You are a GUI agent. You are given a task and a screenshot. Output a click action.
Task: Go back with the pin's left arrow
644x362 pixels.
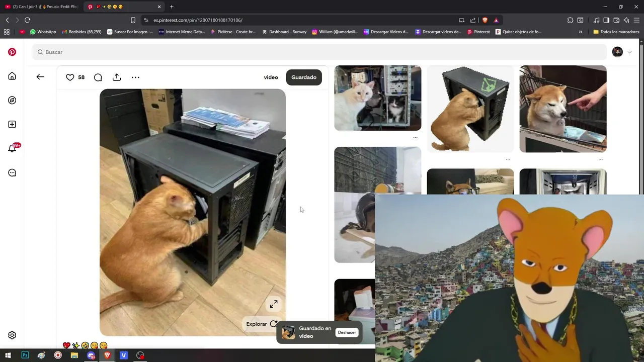click(x=40, y=77)
